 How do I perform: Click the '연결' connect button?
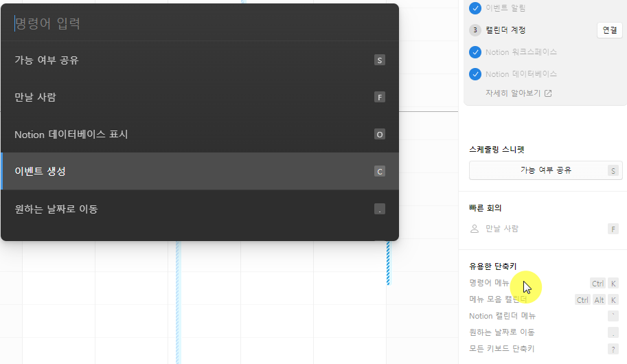coord(609,30)
